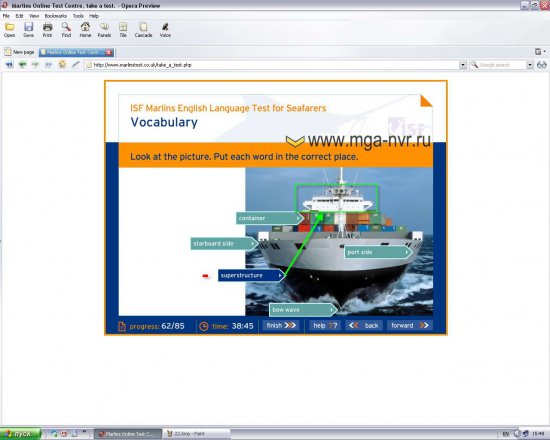Open the Help menu
The image size is (550, 440).
coord(94,16)
